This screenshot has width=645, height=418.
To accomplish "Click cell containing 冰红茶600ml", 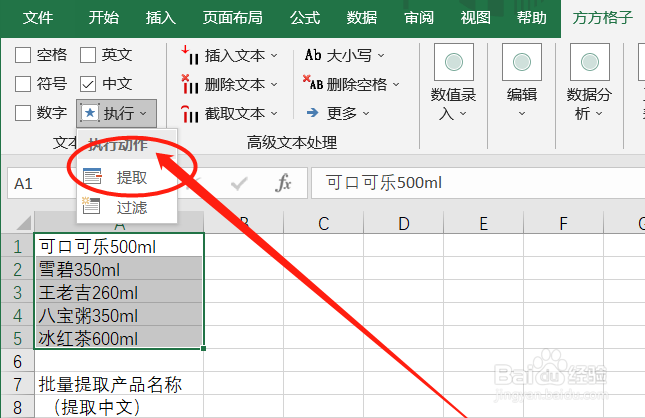I will pyautogui.click(x=119, y=338).
